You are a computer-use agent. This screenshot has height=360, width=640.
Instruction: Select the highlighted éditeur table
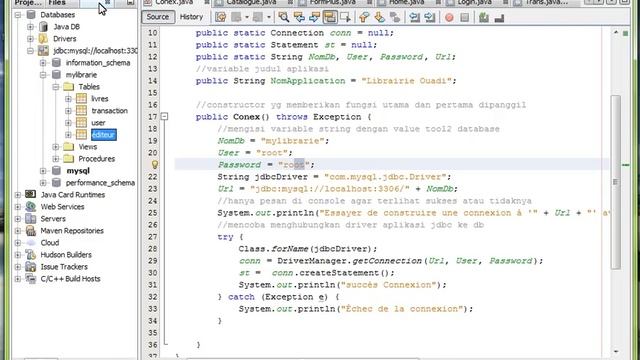click(104, 135)
